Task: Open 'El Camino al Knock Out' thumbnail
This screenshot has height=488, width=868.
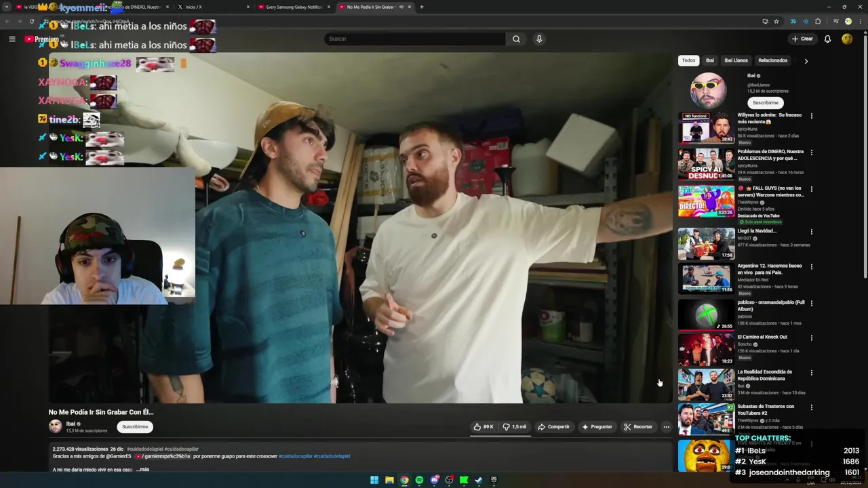Action: (x=706, y=349)
